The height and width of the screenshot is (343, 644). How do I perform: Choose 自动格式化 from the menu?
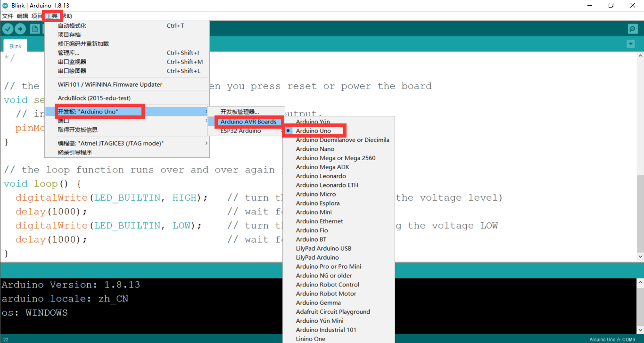pos(127,26)
